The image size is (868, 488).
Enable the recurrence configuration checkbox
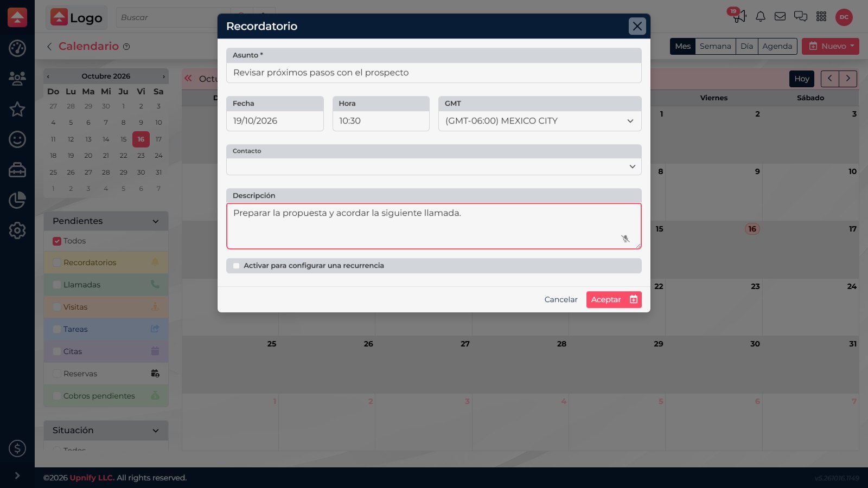click(x=236, y=266)
